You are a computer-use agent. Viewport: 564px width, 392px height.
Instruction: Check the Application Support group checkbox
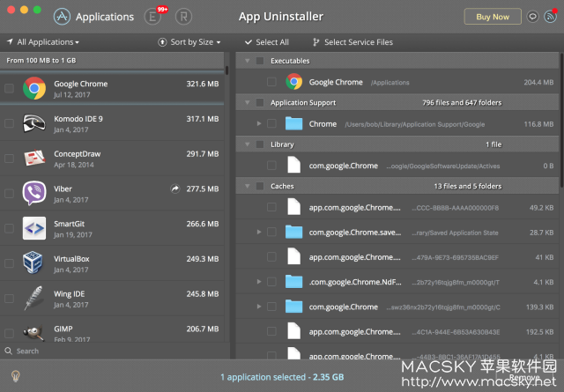[260, 102]
